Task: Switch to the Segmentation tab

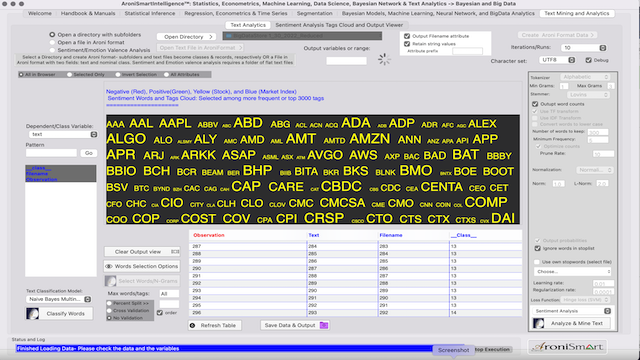Action: 314,13
